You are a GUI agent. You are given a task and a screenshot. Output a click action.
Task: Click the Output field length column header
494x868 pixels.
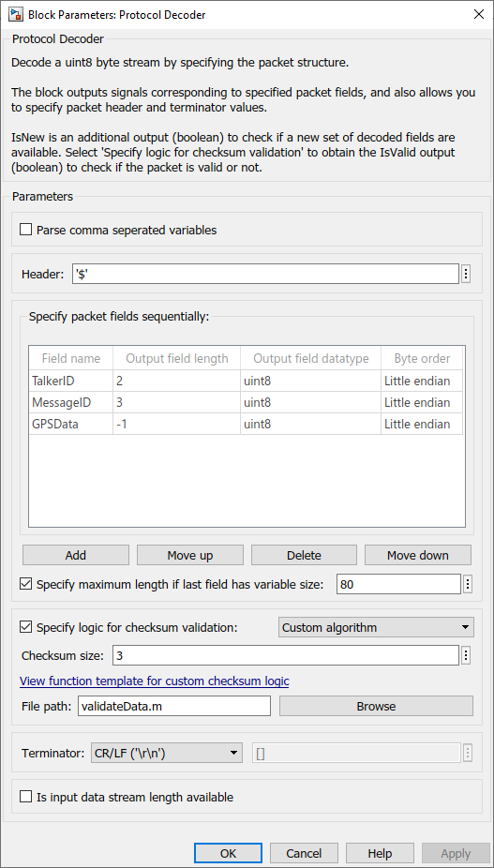[176, 358]
